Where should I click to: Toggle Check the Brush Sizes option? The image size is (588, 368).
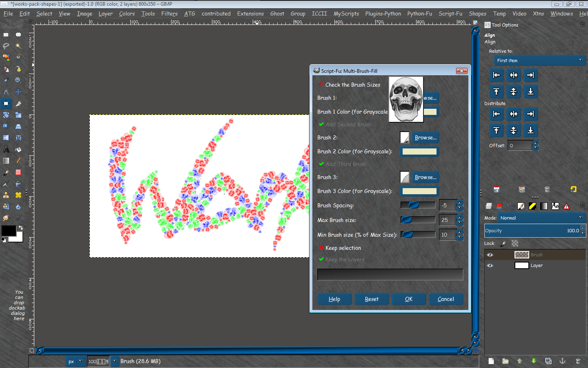tap(349, 85)
